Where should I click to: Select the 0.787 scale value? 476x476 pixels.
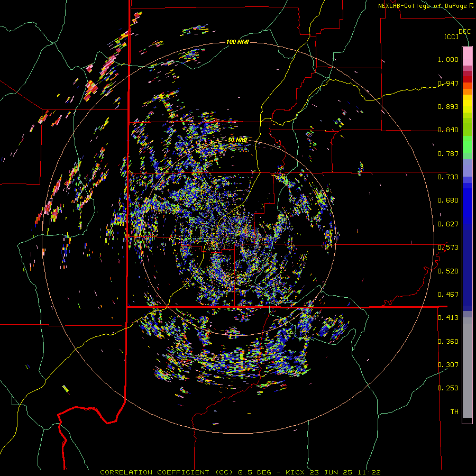click(448, 153)
